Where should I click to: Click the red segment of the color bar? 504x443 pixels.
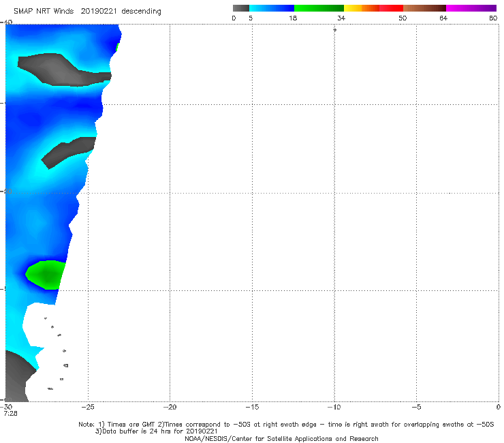pyautogui.click(x=391, y=8)
